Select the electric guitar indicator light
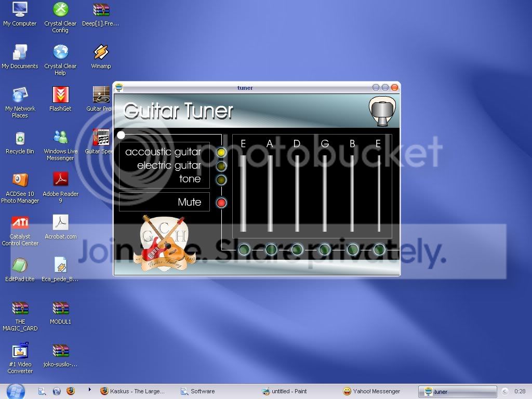 point(221,166)
